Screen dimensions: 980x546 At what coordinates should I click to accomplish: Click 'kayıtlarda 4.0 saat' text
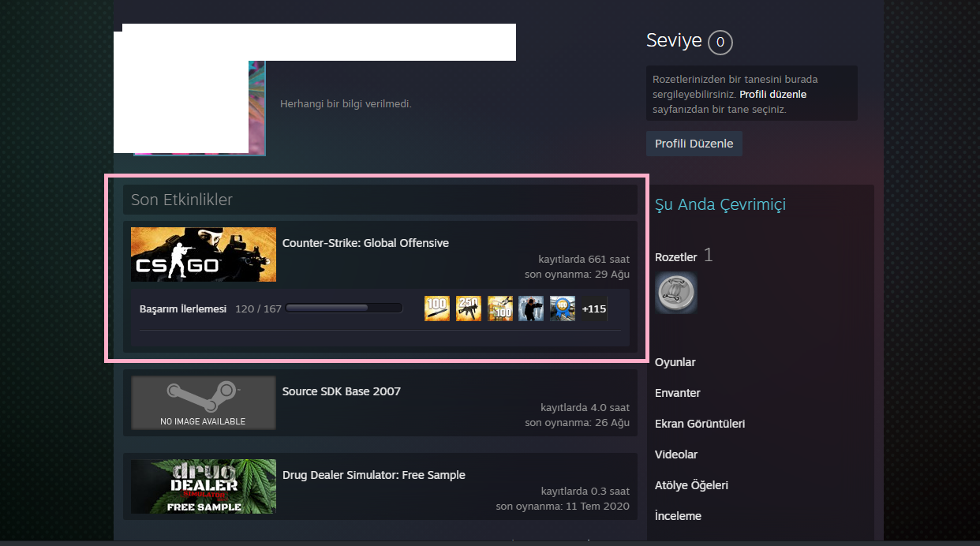tap(585, 407)
